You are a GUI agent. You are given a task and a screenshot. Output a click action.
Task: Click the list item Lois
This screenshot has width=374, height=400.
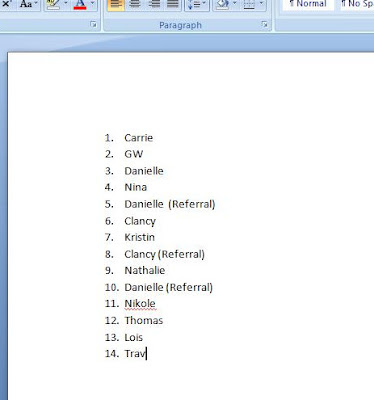click(x=134, y=337)
